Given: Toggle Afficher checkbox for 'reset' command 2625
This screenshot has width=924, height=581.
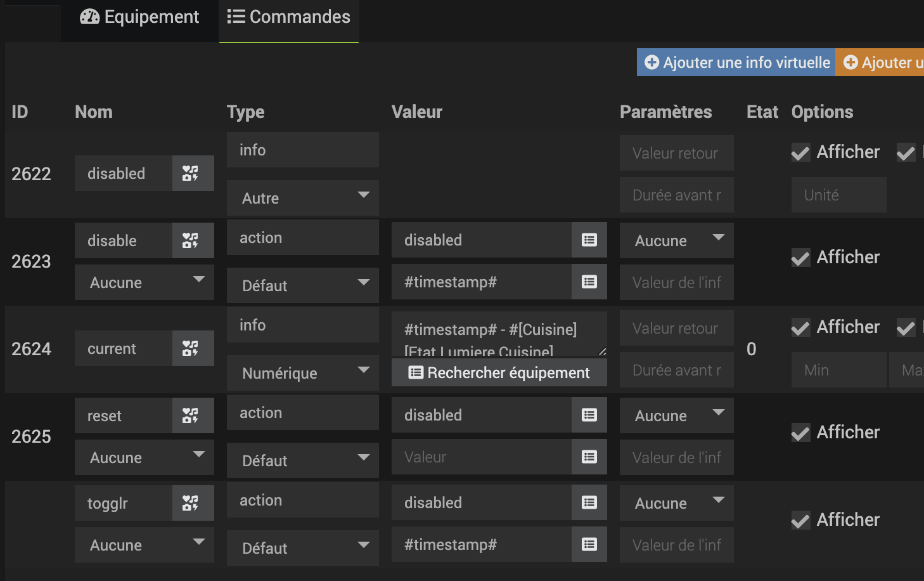Looking at the screenshot, I should tap(801, 433).
